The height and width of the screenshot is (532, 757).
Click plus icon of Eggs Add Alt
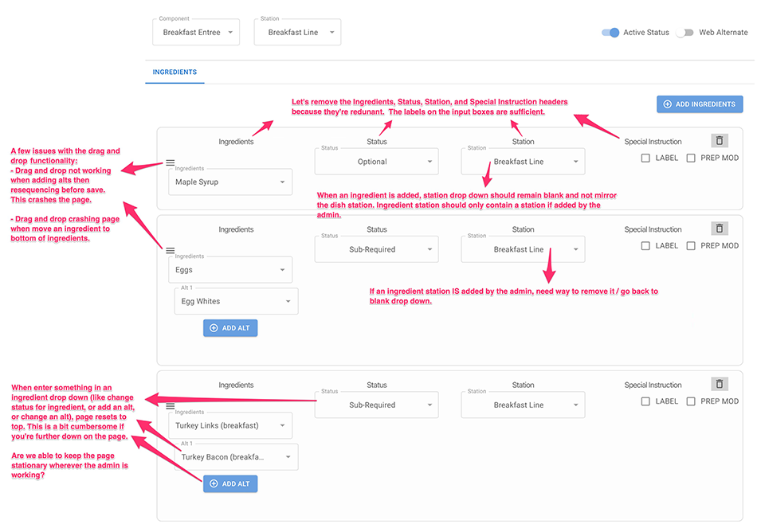click(x=214, y=328)
